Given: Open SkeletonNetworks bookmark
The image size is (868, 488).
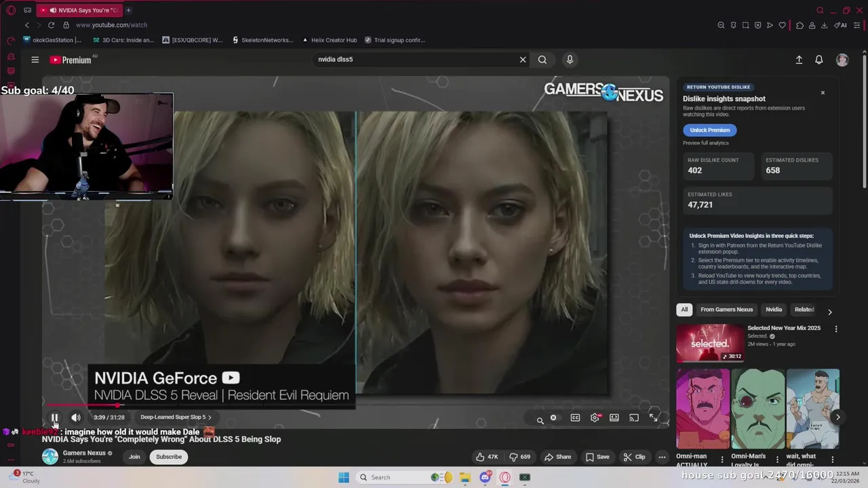Looking at the screenshot, I should (262, 40).
